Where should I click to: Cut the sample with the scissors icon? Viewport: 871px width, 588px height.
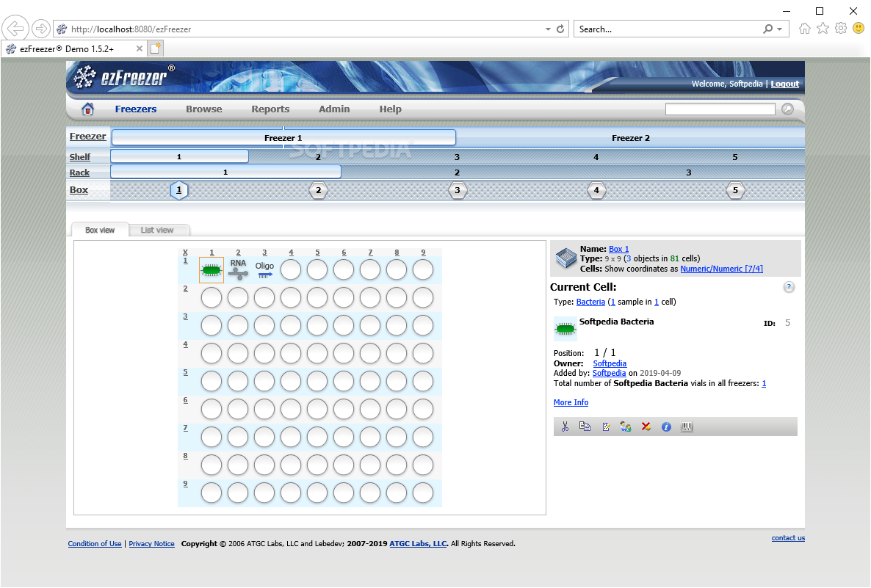[x=565, y=427]
